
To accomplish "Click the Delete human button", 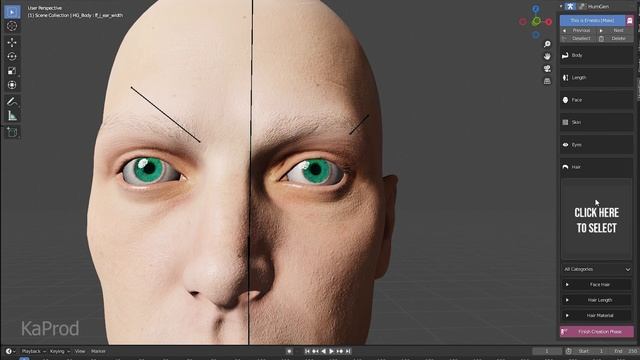I will point(616,38).
